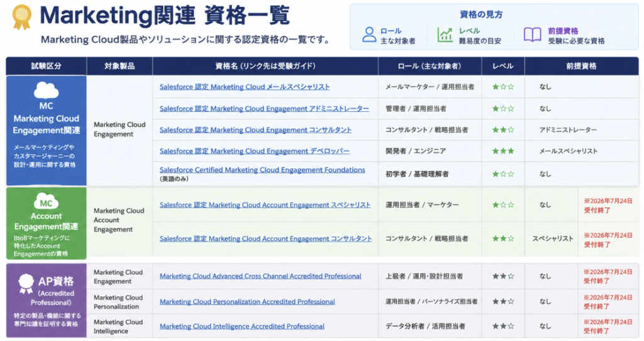Open Intelligence Accredited Professional link

242,326
